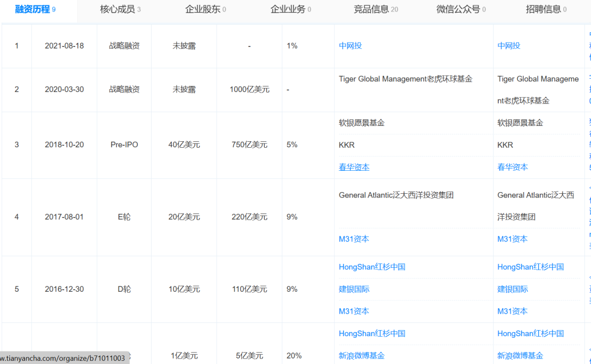
Task: Open 中网投 link in investor column of row 1
Action: point(350,45)
